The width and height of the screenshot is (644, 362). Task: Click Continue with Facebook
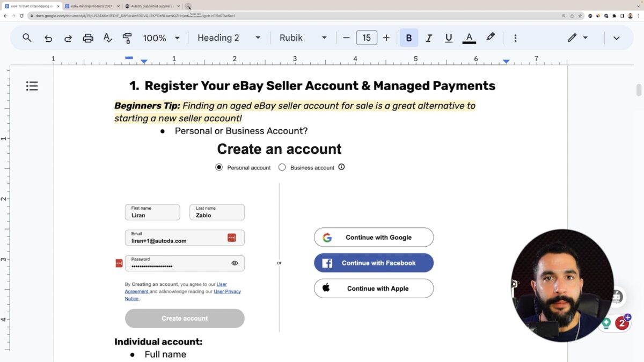point(374,263)
